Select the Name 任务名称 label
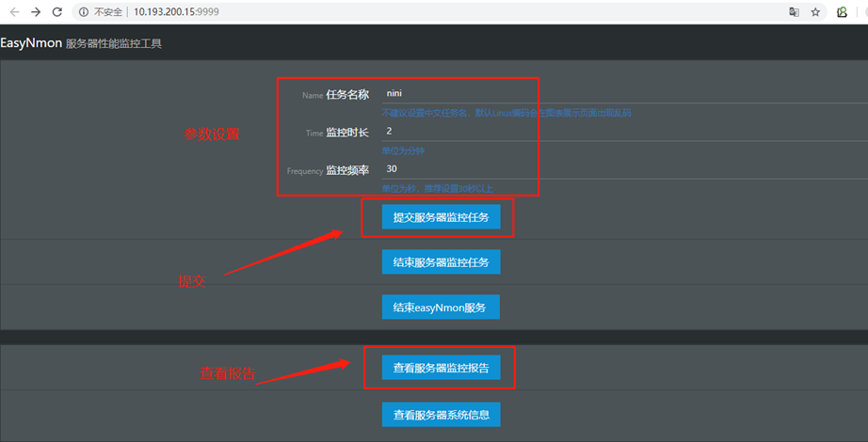 click(335, 95)
